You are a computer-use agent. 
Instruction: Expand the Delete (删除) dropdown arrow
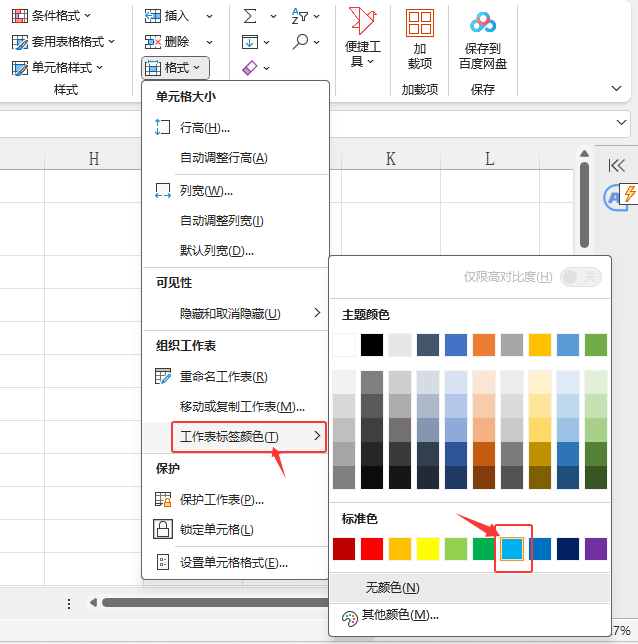coord(210,42)
